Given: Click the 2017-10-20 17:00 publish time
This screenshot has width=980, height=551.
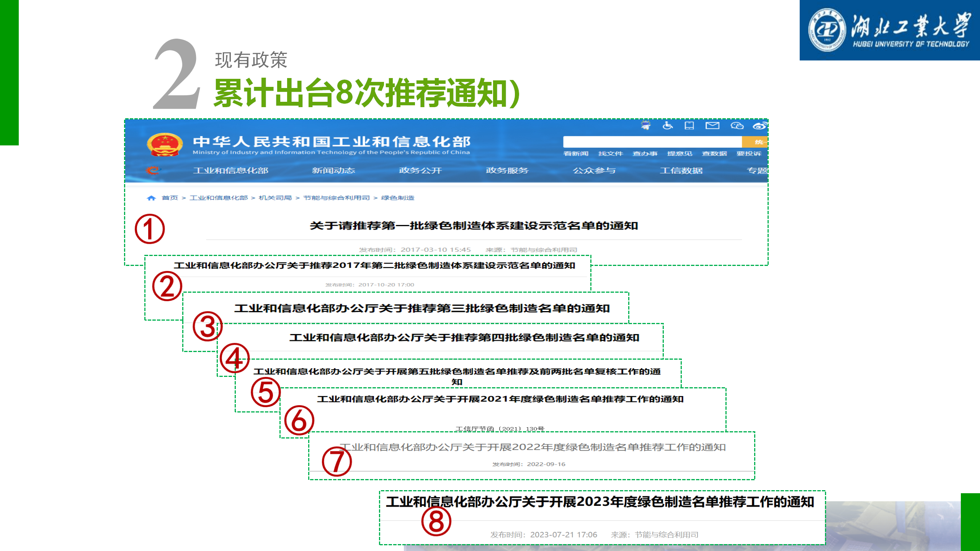Looking at the screenshot, I should coord(386,285).
